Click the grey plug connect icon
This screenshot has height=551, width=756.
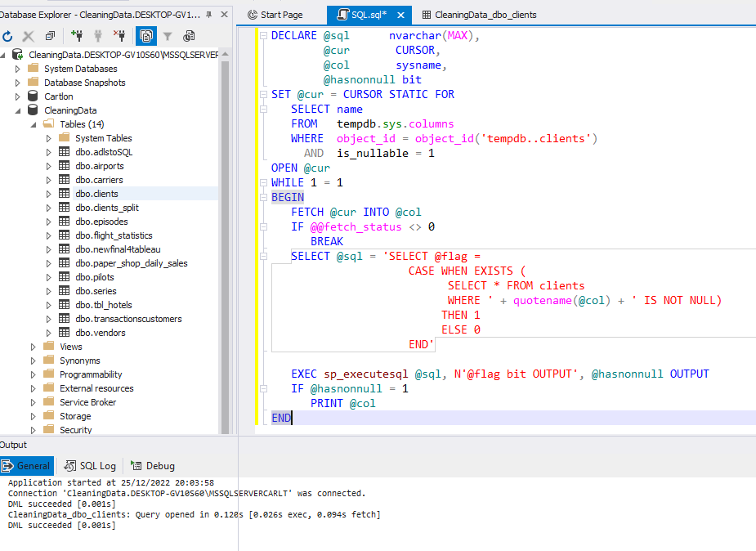tap(98, 36)
